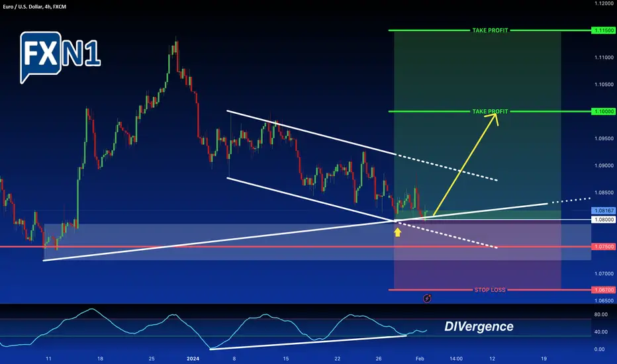The height and width of the screenshot is (364, 617).
Task: Click the 1.09000 price axis label
Action: (604, 165)
